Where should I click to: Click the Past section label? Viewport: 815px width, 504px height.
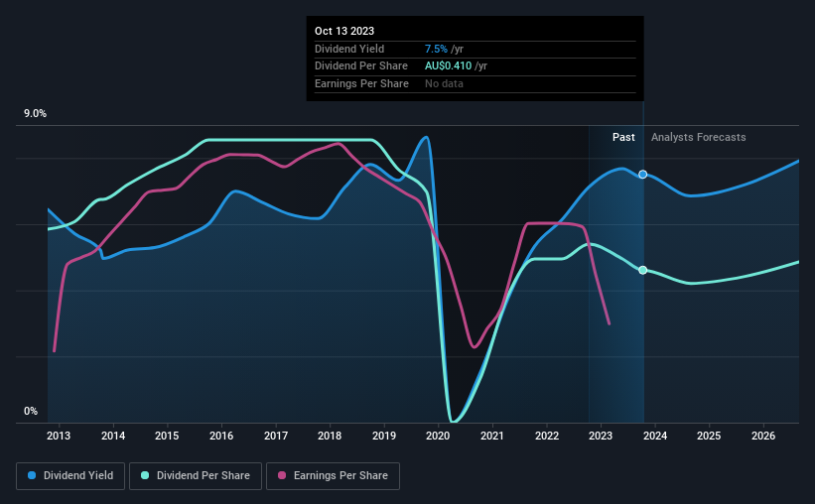[x=623, y=137]
